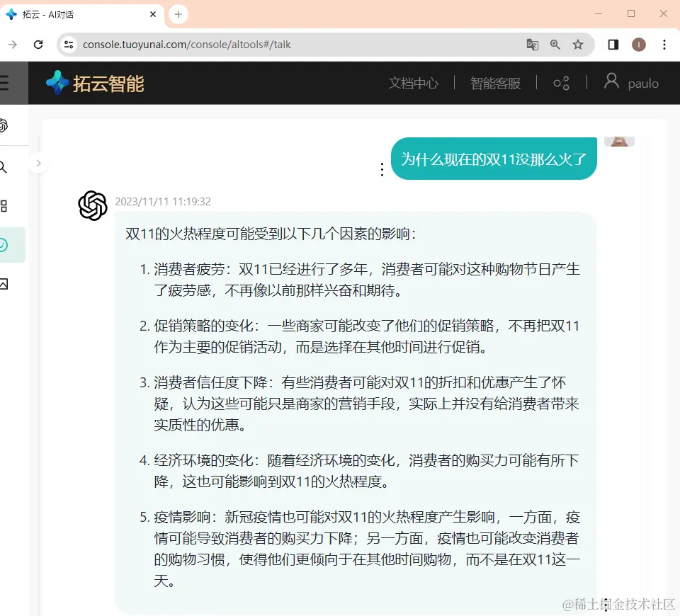Reload the page with the refresh icon

(38, 44)
